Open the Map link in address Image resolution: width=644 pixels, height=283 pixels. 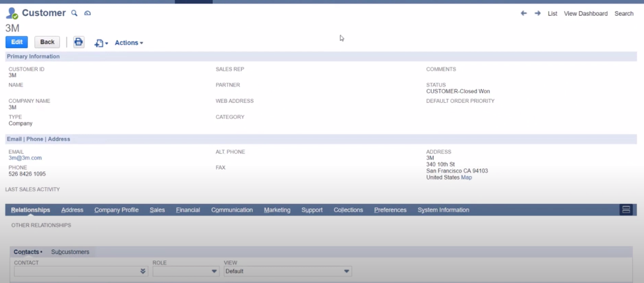pyautogui.click(x=467, y=177)
